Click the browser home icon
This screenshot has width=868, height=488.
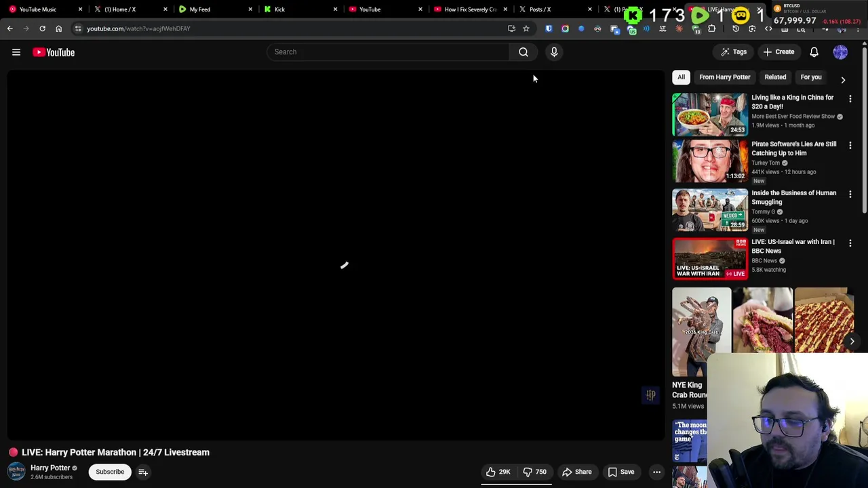coord(58,28)
